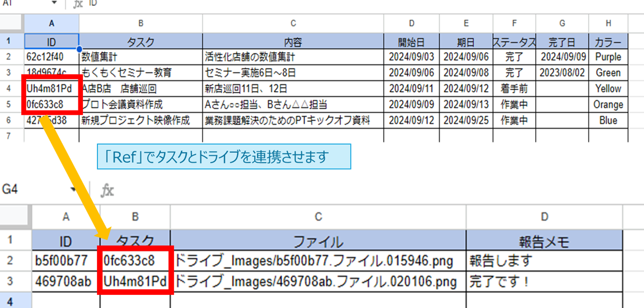Select column F header above ステータス
The height and width of the screenshot is (308, 644).
(514, 24)
